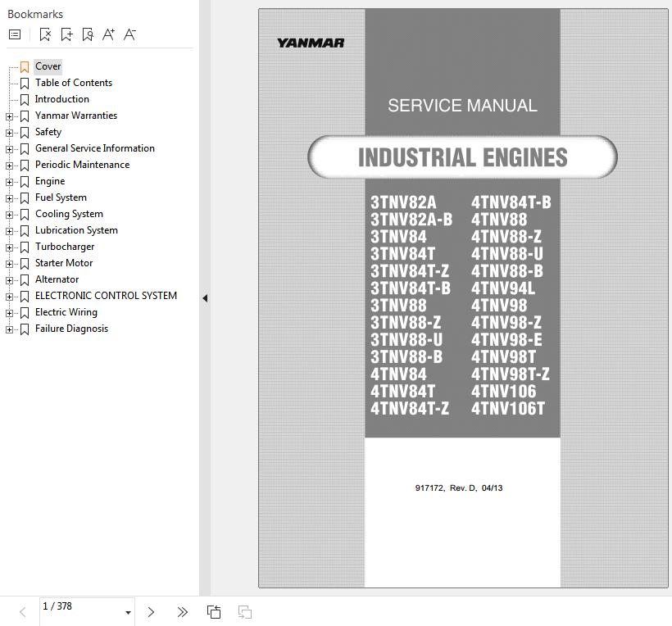Expand the ELECTRONIC CONTROL SYSTEM node
This screenshot has width=672, height=626.
[x=9, y=297]
